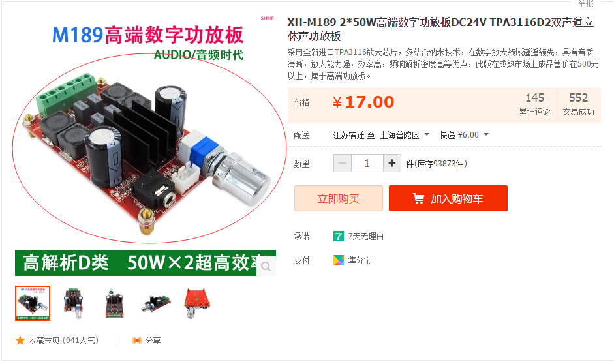Viewport: 614px width, 364px height.
Task: Click the green 7-day return icon
Action: (339, 236)
